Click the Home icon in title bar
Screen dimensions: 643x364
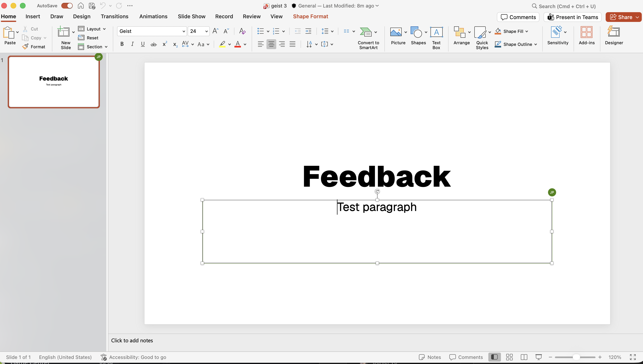(x=81, y=5)
